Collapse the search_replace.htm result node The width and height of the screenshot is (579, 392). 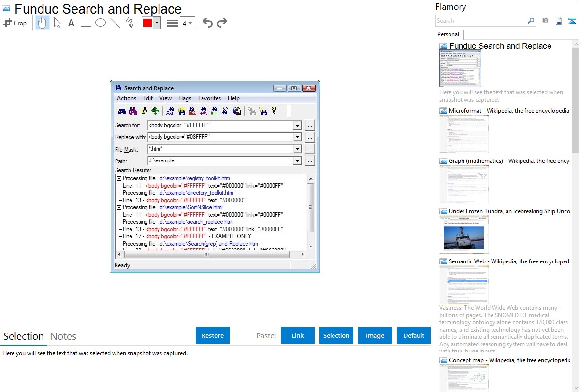(x=119, y=222)
